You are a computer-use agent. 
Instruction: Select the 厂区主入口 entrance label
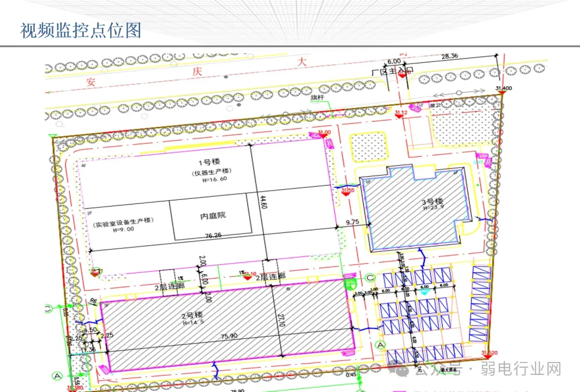[x=393, y=71]
